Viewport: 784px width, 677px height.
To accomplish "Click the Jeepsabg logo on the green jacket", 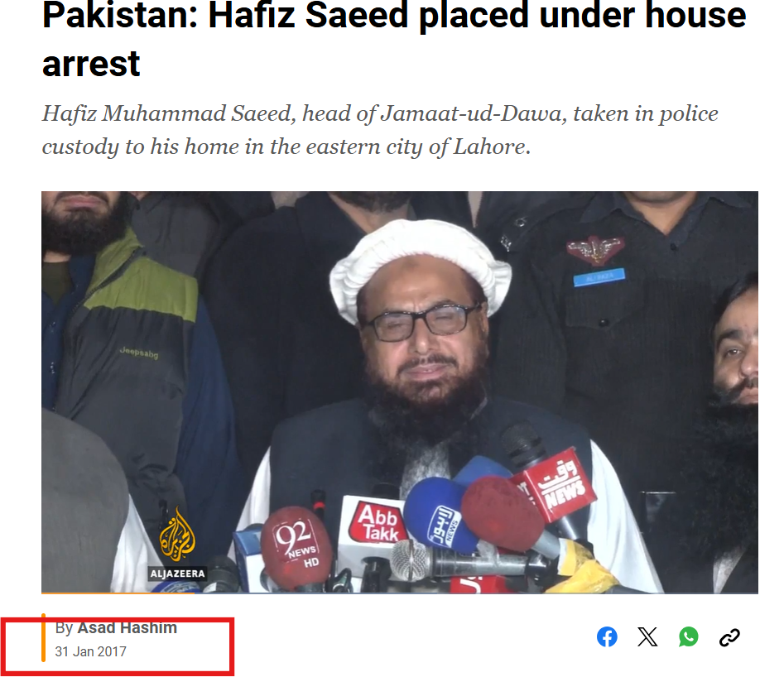I will [x=139, y=353].
